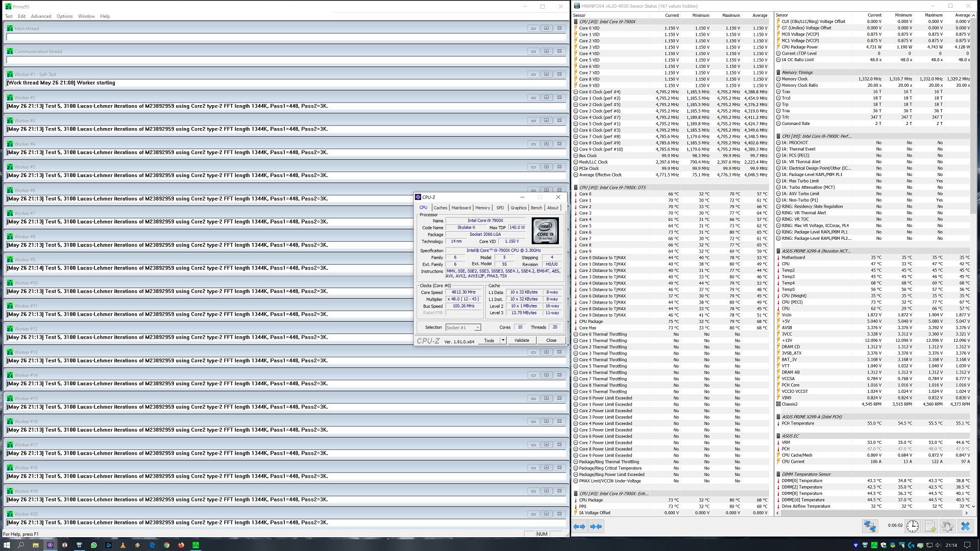This screenshot has width=980, height=551.
Task: Select Average Effective Clock sensor row
Action: (671, 175)
